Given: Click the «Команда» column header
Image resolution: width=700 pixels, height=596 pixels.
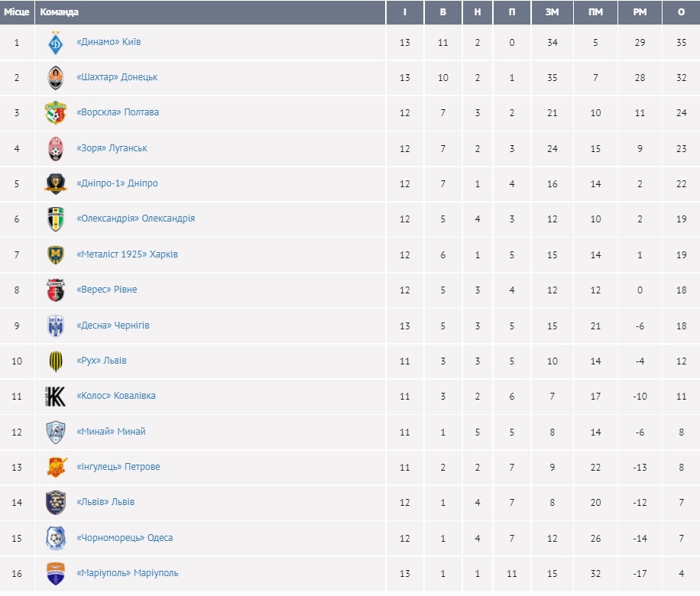Looking at the screenshot, I should pyautogui.click(x=59, y=12).
